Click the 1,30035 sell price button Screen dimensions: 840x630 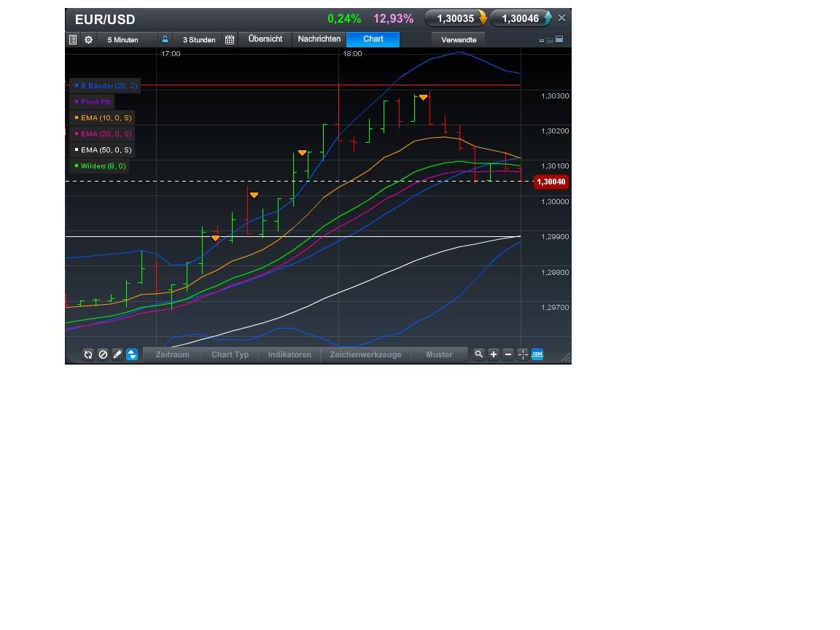455,18
